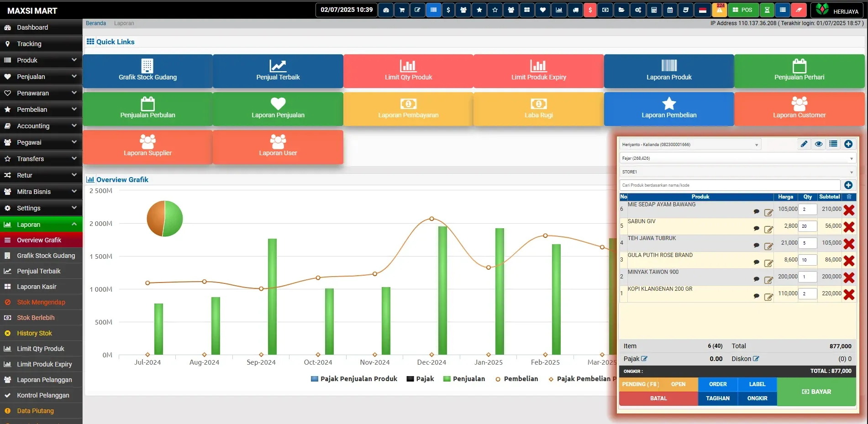Expand the Accounting sidebar menu
This screenshot has height=424, width=868.
click(41, 126)
